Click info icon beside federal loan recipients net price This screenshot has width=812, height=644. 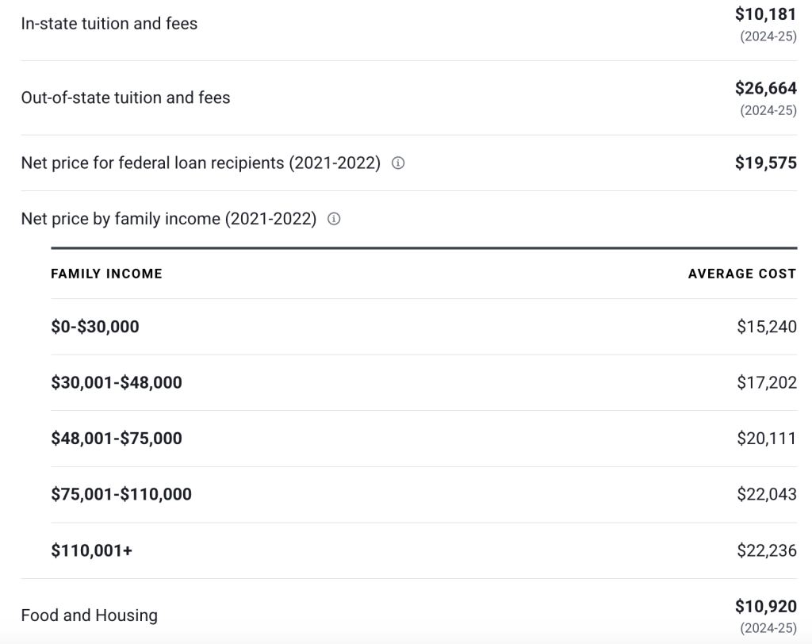(398, 163)
